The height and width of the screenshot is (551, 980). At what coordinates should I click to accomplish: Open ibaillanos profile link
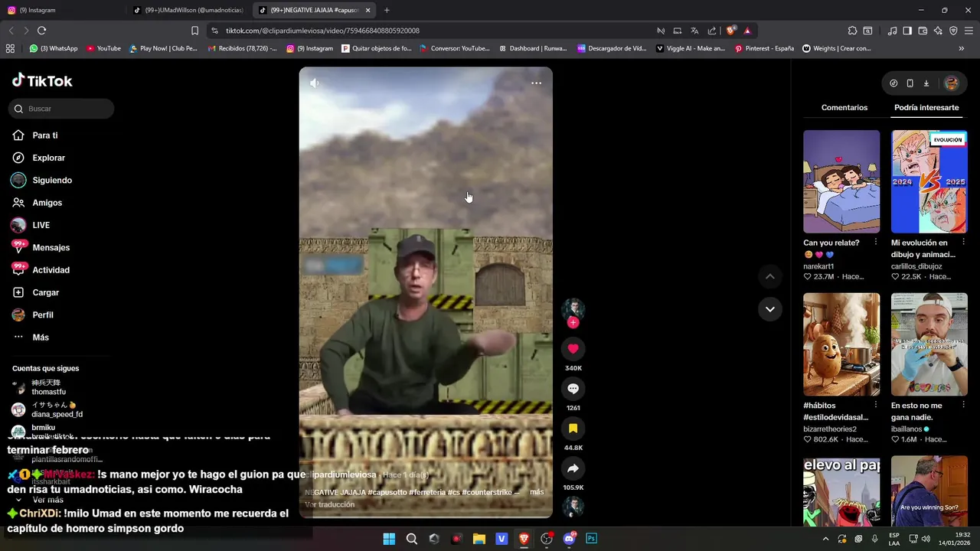tap(906, 429)
